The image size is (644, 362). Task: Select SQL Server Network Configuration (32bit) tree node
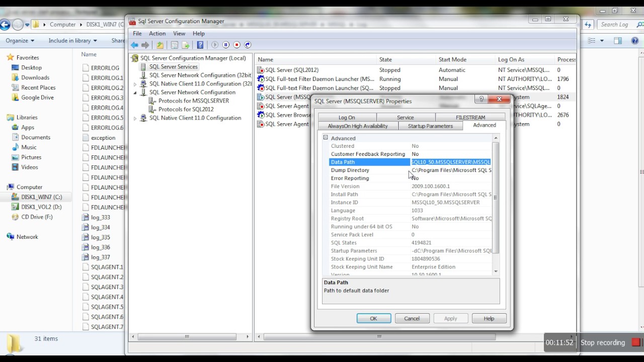point(200,75)
